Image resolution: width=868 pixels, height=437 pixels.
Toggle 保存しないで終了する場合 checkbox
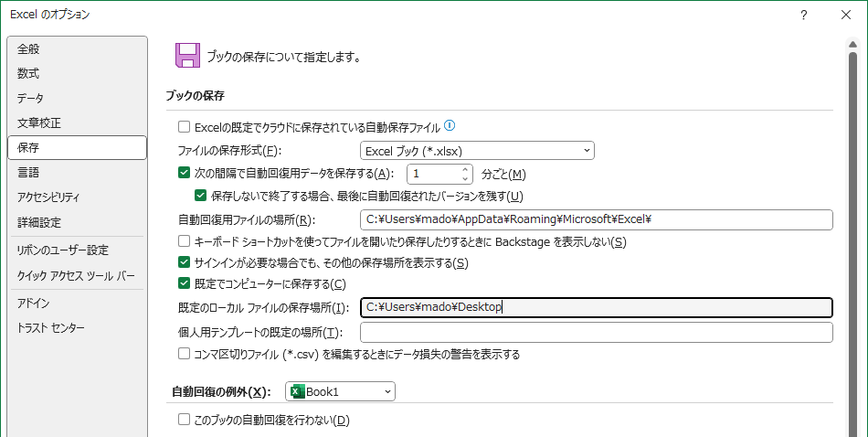click(200, 196)
